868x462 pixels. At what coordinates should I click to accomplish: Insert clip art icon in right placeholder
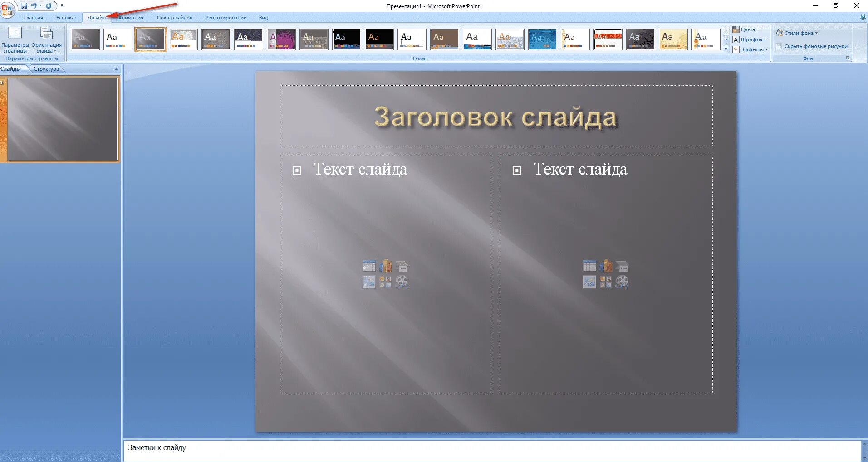tap(606, 282)
